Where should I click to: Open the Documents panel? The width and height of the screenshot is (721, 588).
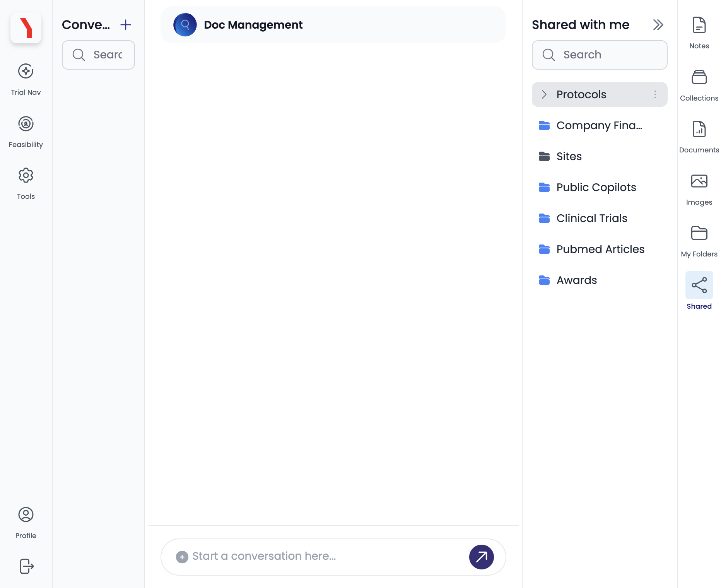pyautogui.click(x=699, y=137)
